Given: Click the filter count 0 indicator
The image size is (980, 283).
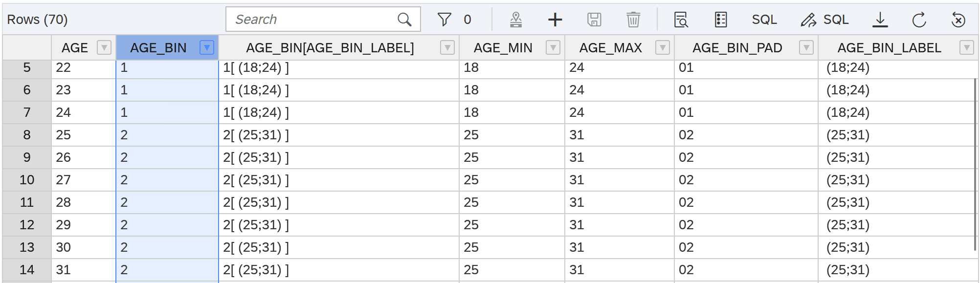Looking at the screenshot, I should (x=468, y=20).
